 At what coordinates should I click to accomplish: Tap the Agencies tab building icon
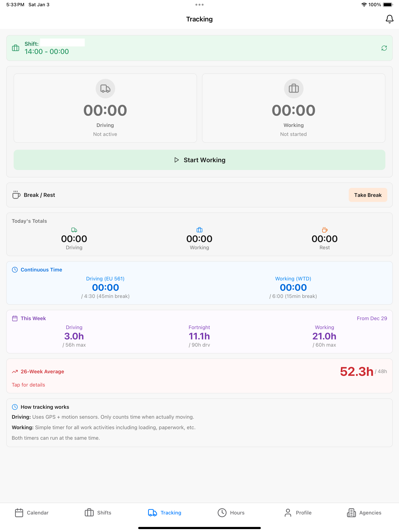pos(351,513)
